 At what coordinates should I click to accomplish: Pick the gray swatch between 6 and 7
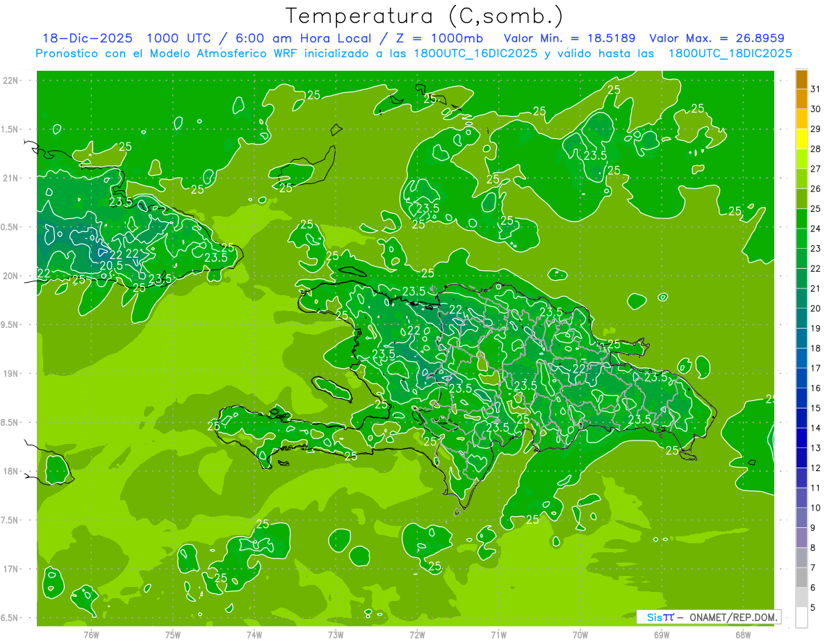click(801, 577)
